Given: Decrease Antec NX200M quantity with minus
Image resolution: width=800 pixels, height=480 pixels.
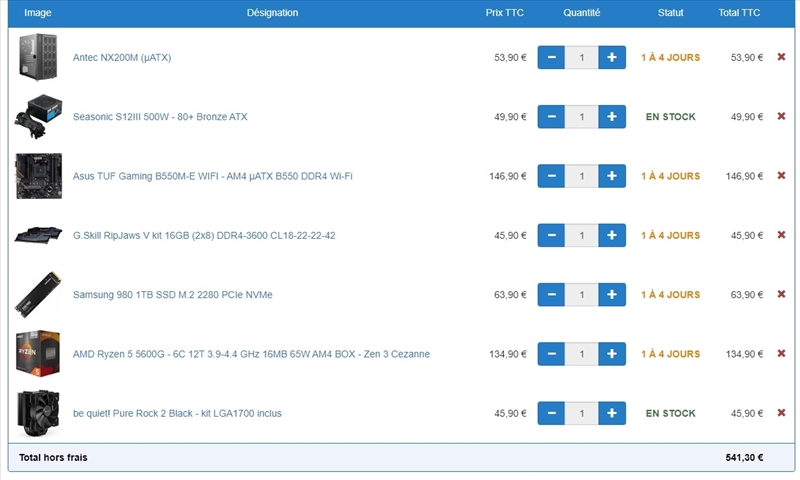Looking at the screenshot, I should [x=551, y=57].
